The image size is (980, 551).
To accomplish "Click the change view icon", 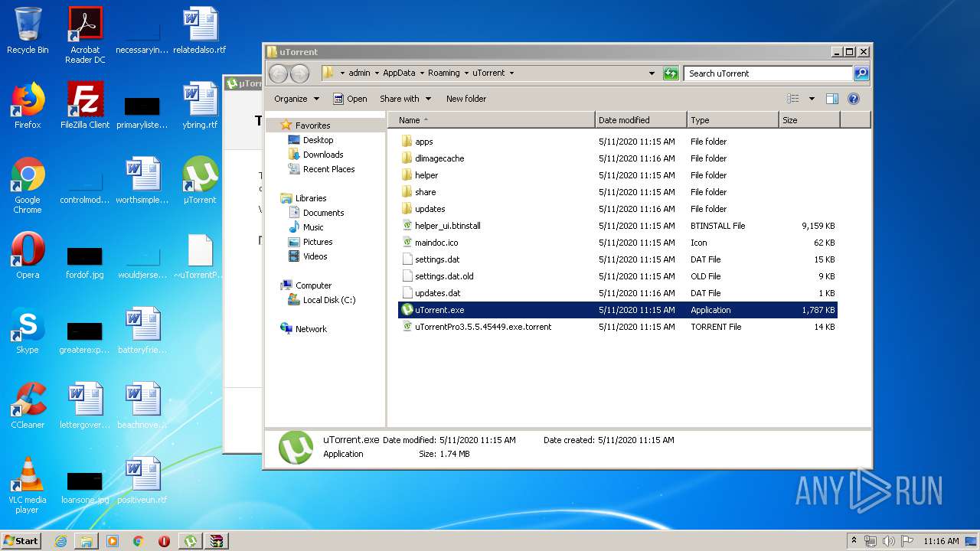I will [x=793, y=99].
